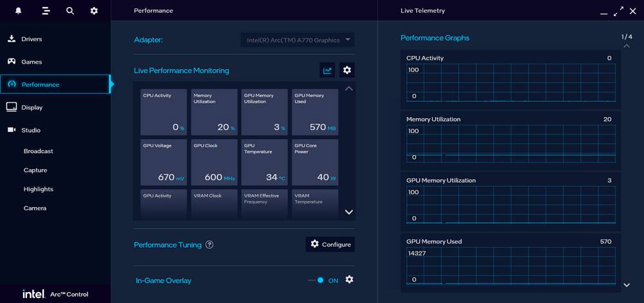Viewport: 644px width, 303px height.
Task: Click the search magnifier icon
Action: coord(70,11)
